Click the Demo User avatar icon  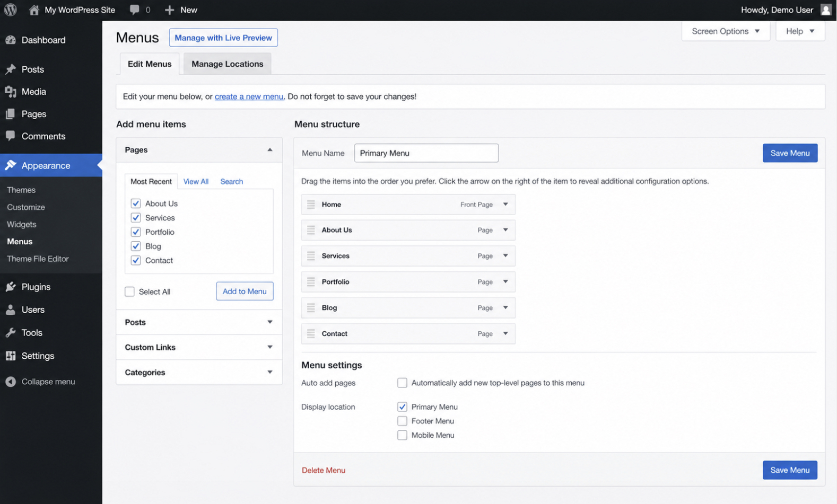pyautogui.click(x=825, y=10)
